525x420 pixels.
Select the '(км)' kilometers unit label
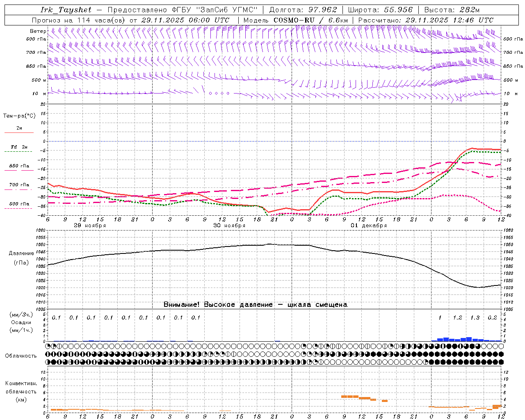tap(21, 399)
